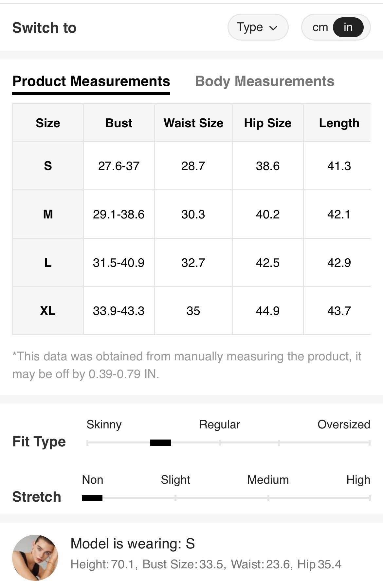Select the in unit option
Viewport: 383px width, 588px height.
click(x=348, y=27)
